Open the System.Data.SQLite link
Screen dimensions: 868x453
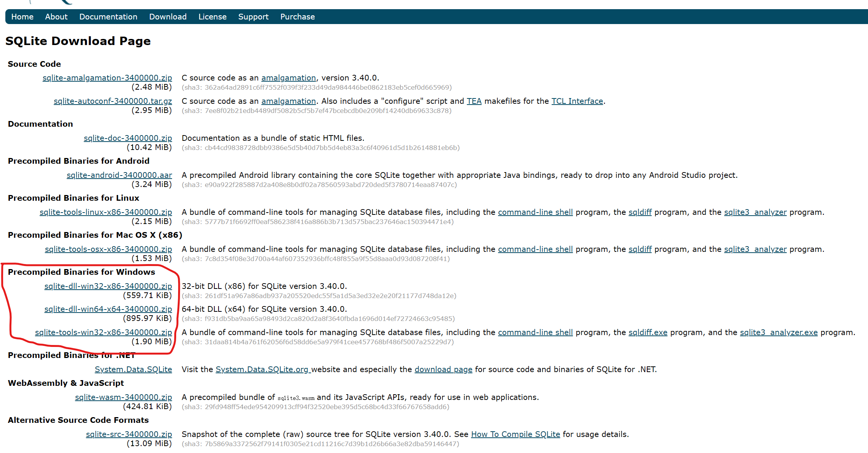pos(133,369)
